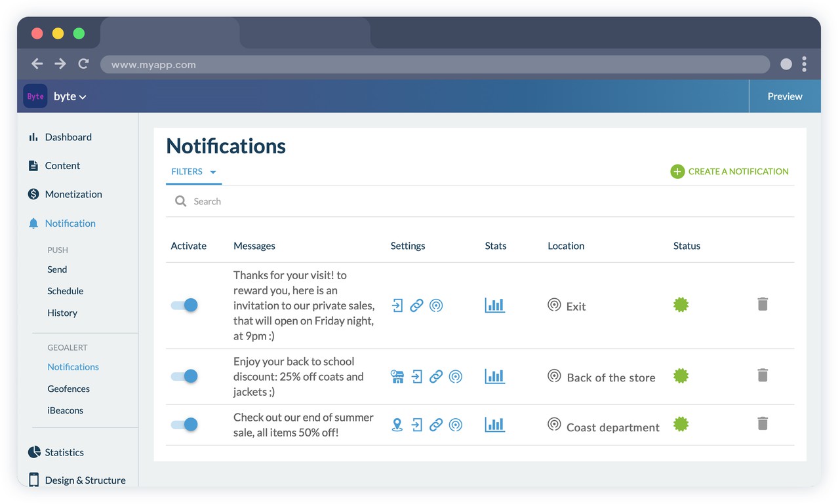Open the byte app selector dropdown
The width and height of the screenshot is (838, 504).
[x=70, y=96]
